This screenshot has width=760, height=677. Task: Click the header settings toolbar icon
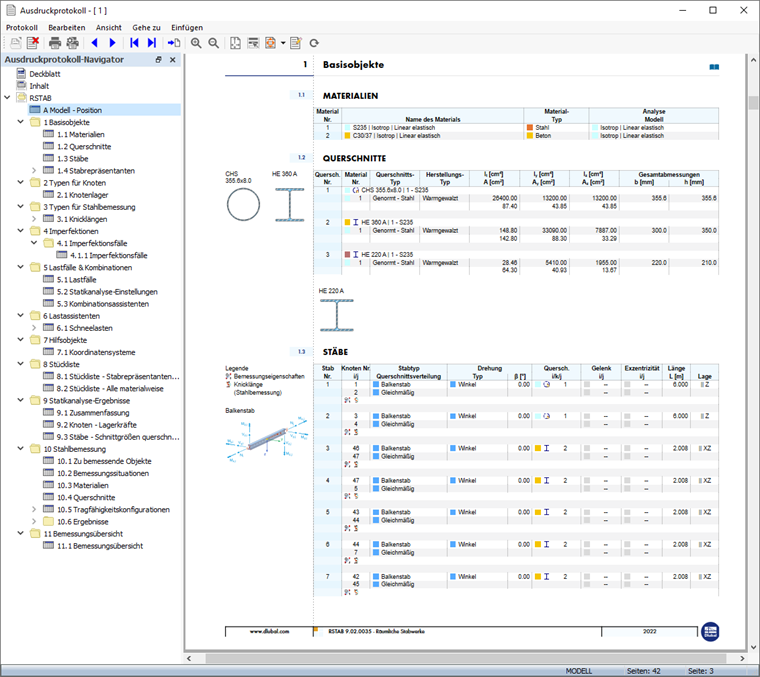(253, 43)
